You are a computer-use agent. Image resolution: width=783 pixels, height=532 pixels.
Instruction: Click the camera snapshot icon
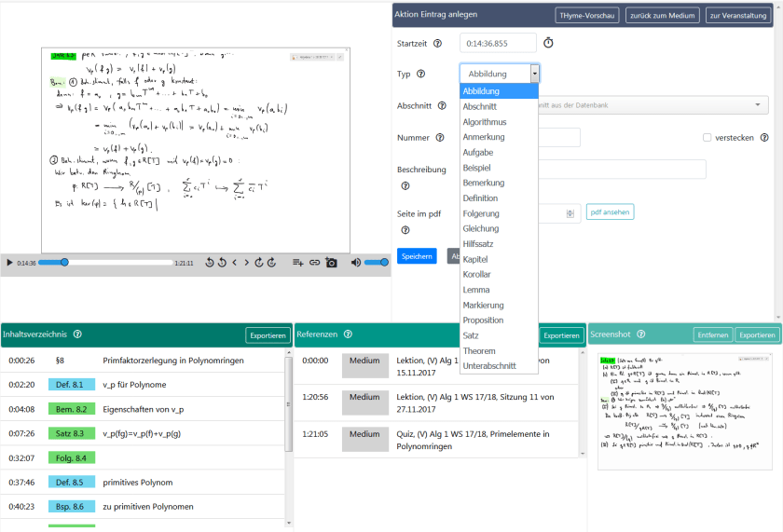click(331, 264)
